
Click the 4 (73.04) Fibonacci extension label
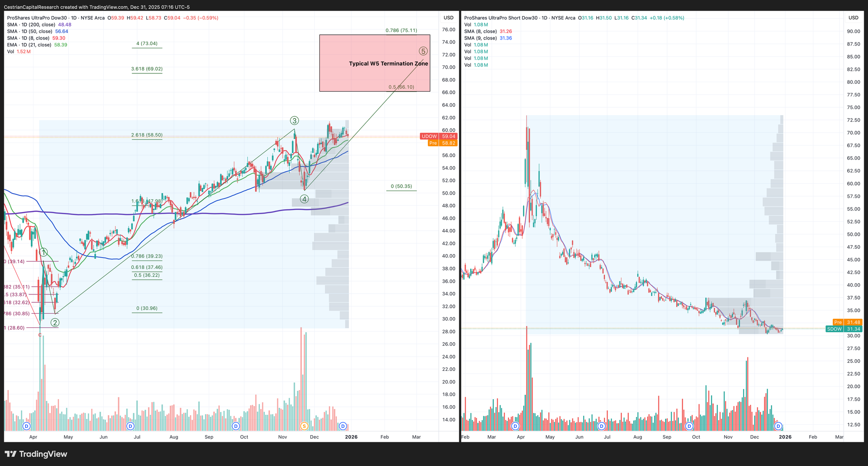[x=147, y=43]
